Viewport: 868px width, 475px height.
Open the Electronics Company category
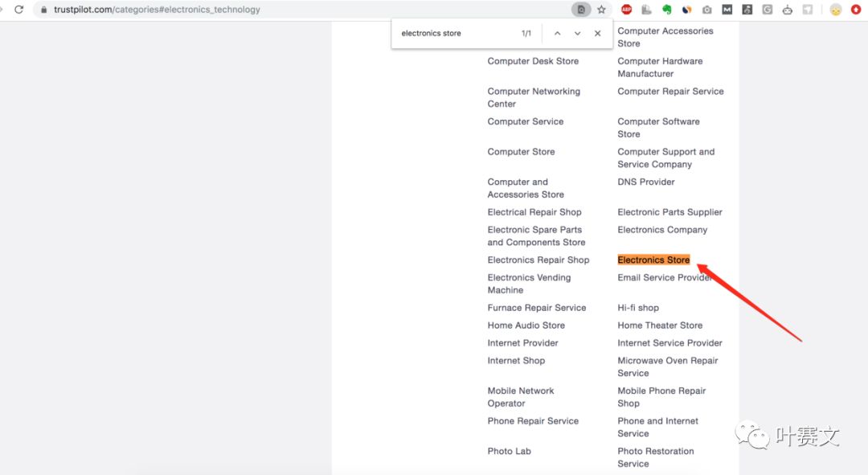tap(662, 230)
